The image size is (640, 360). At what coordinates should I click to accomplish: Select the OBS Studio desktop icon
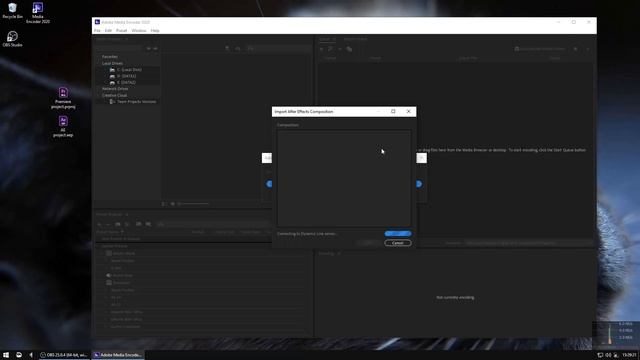click(x=12, y=39)
